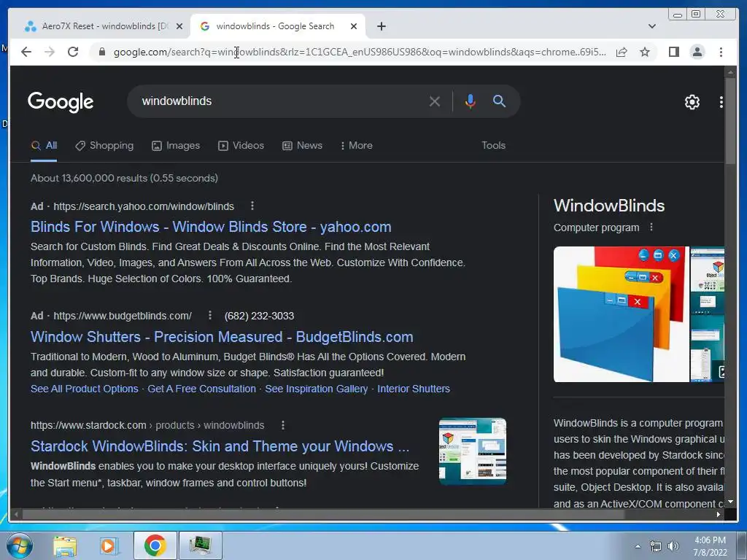Open the Google apps dots menu
The image size is (747, 560).
(x=721, y=102)
